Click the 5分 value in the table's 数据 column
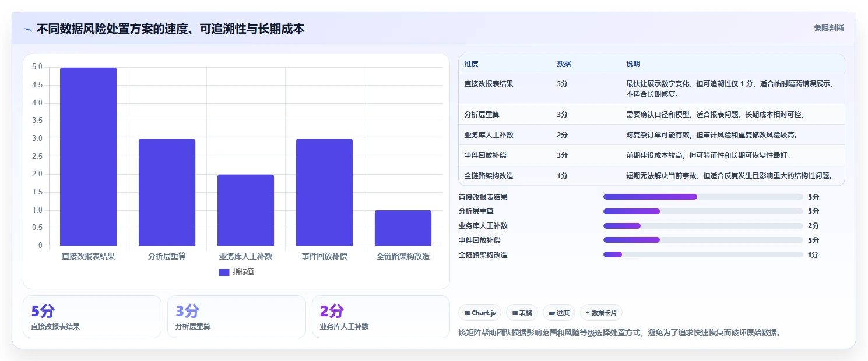Viewport: 868px width, 361px height. click(562, 84)
